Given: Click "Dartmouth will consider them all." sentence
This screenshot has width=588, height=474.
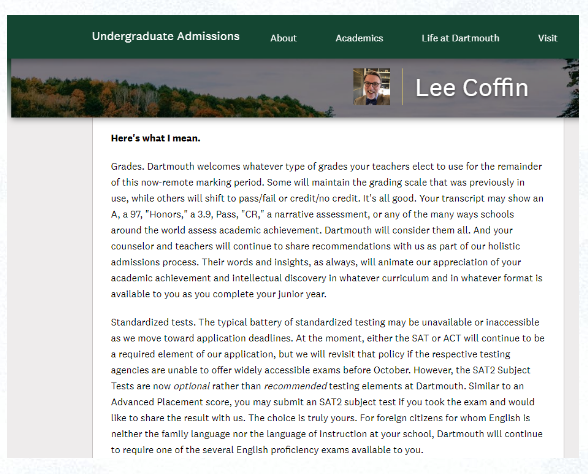Looking at the screenshot, I should [397, 230].
